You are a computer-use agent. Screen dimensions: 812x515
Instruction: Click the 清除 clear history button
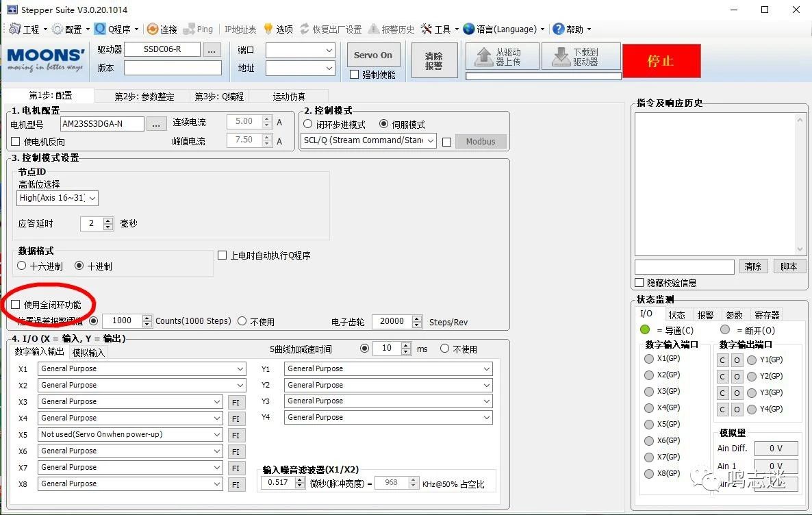[x=753, y=267]
